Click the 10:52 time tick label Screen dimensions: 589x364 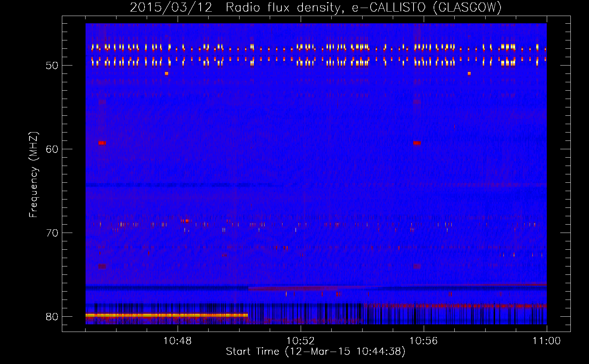(x=301, y=341)
